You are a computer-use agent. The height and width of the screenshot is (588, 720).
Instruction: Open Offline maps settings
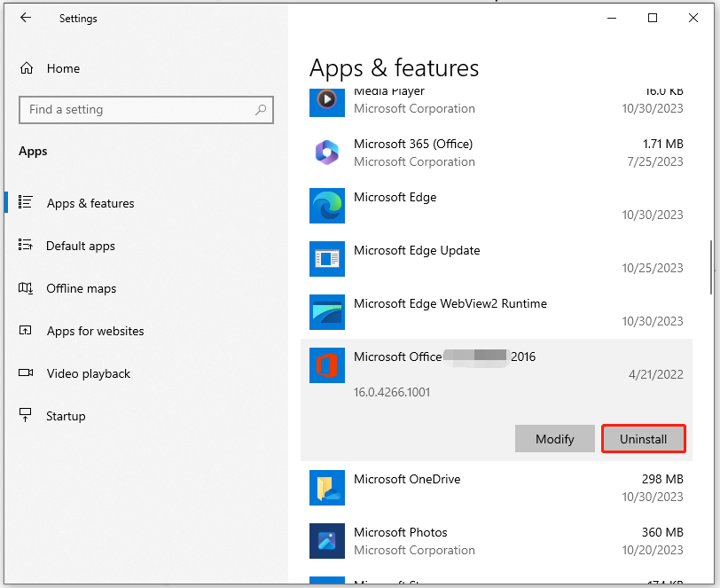(x=81, y=288)
